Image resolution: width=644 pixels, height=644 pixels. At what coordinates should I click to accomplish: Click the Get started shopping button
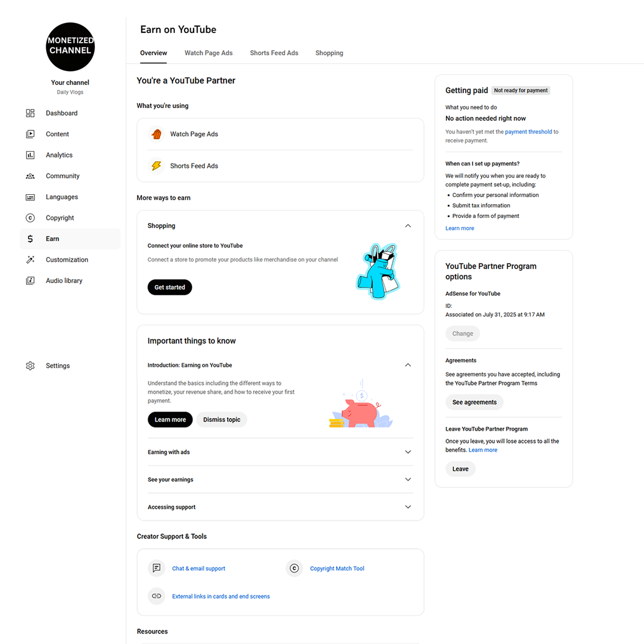point(170,287)
